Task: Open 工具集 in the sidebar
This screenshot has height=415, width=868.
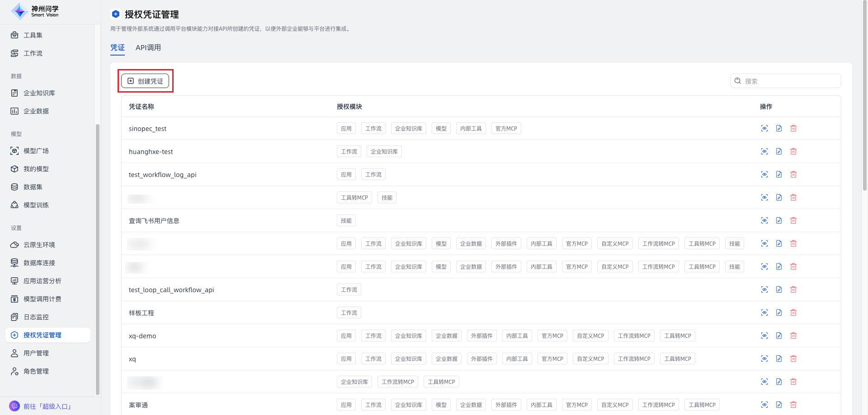Action: coord(48,35)
